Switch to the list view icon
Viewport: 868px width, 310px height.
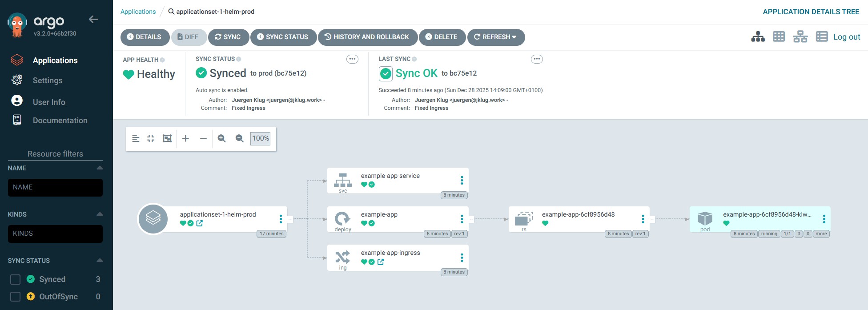[821, 37]
